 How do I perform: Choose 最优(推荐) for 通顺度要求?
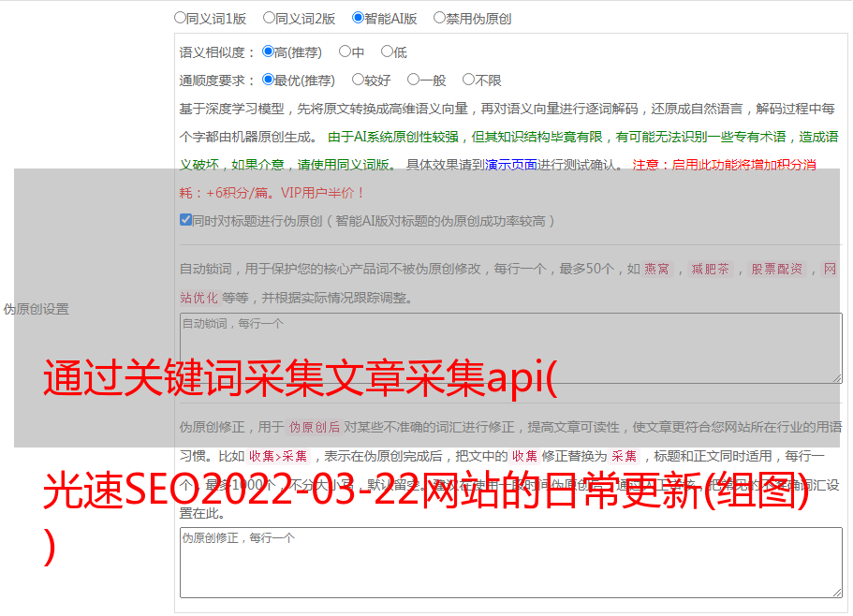point(268,80)
